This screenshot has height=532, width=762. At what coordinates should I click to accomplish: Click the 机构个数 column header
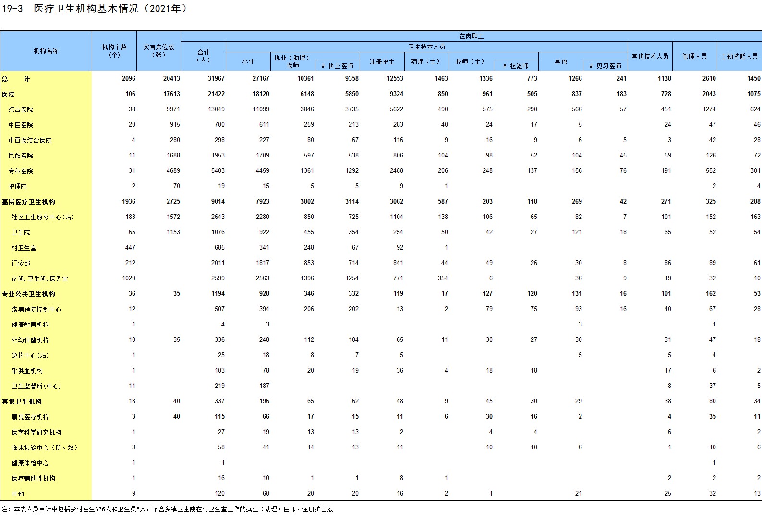tap(114, 51)
